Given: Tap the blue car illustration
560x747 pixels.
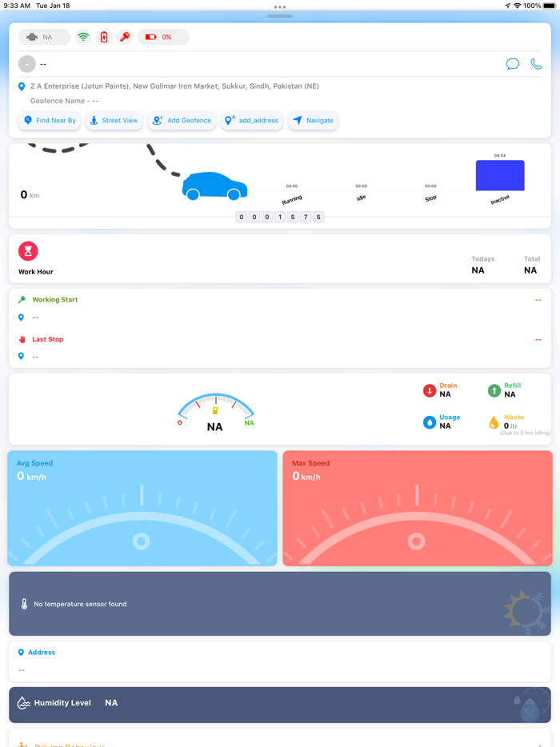Looking at the screenshot, I should [214, 186].
